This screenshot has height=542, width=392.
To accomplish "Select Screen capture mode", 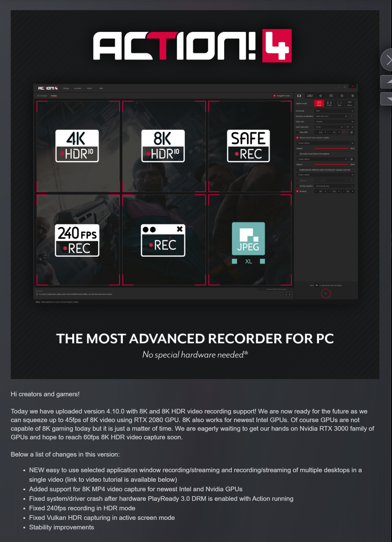I will click(329, 103).
